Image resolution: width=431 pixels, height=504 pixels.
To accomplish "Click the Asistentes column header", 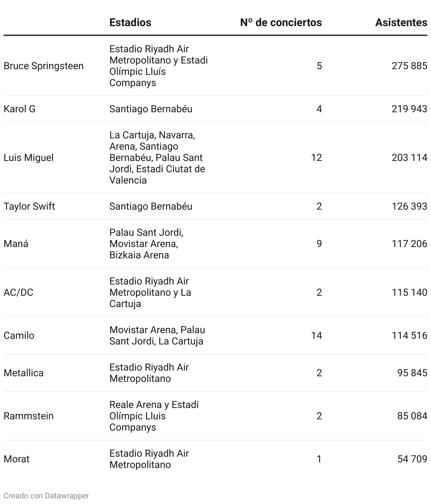I will tap(401, 23).
